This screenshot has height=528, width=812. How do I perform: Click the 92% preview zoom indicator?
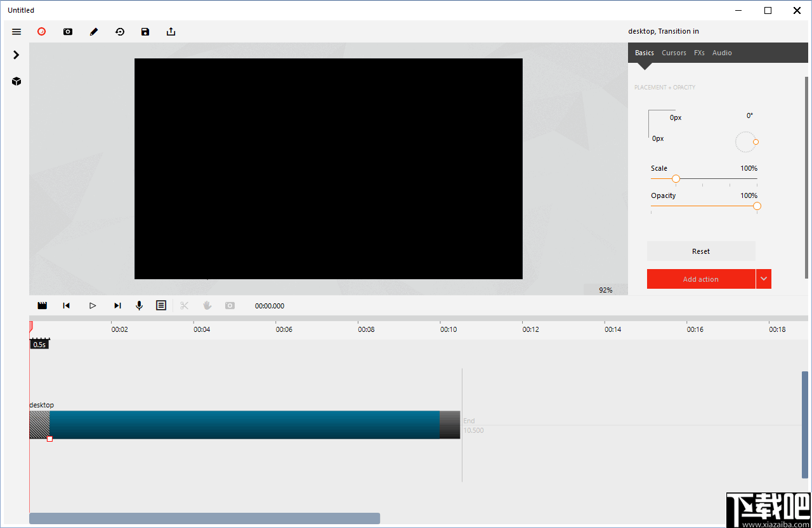606,290
